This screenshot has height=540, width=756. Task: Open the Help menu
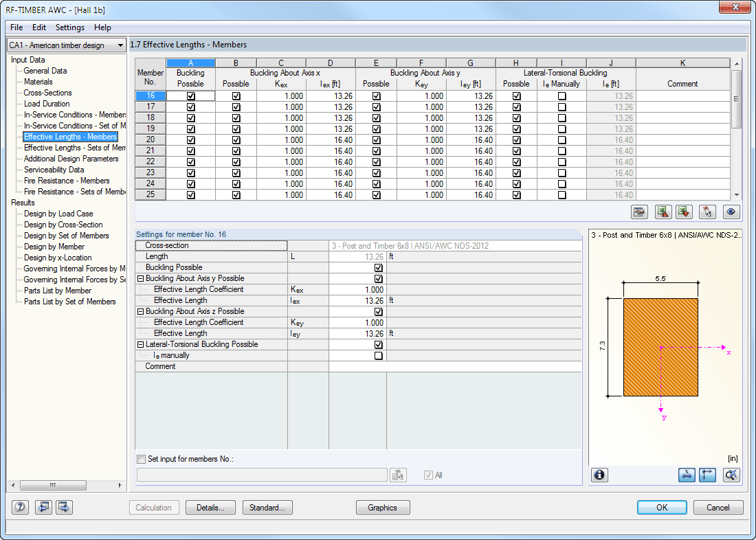[102, 27]
